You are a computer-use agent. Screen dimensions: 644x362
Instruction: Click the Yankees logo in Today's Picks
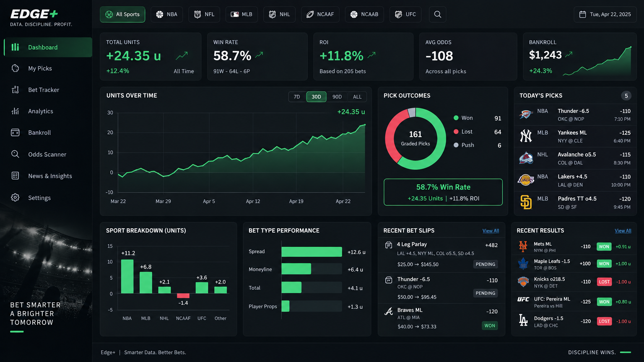pos(526,136)
